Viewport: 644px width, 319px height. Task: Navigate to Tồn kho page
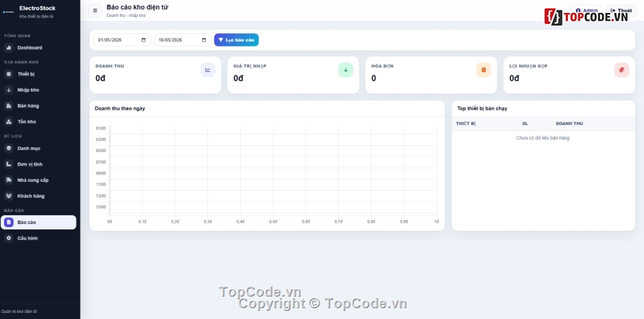coord(38,121)
